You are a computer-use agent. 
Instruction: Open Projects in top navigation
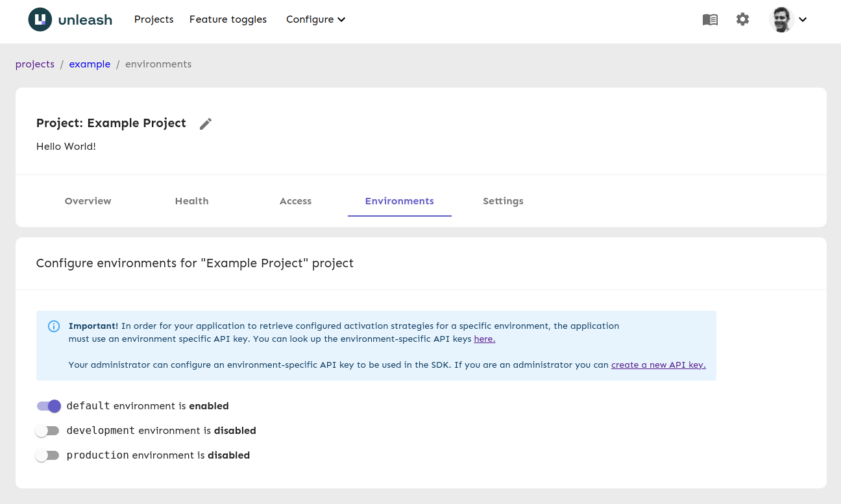154,19
